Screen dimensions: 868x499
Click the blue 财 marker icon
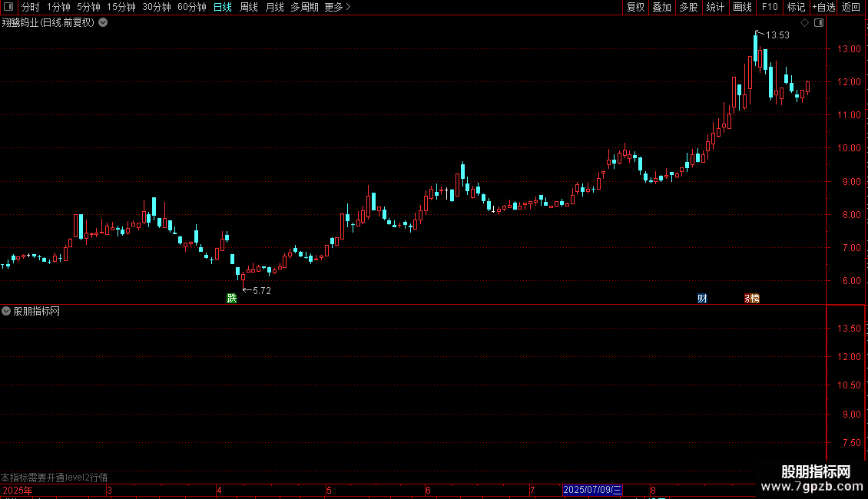(702, 298)
